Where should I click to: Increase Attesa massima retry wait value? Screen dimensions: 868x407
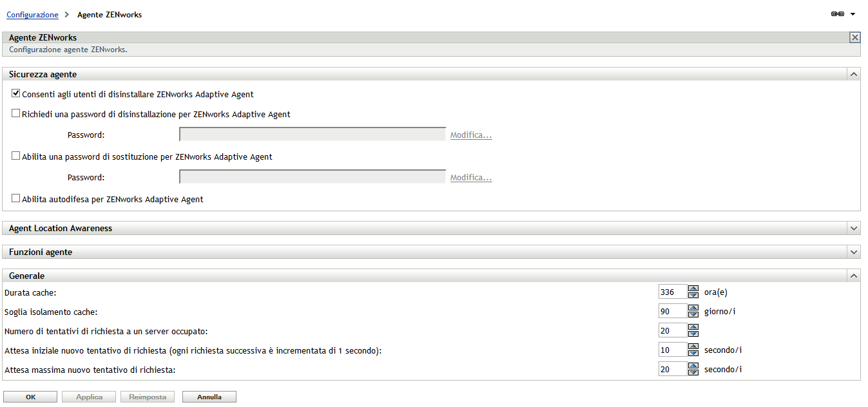(x=693, y=366)
